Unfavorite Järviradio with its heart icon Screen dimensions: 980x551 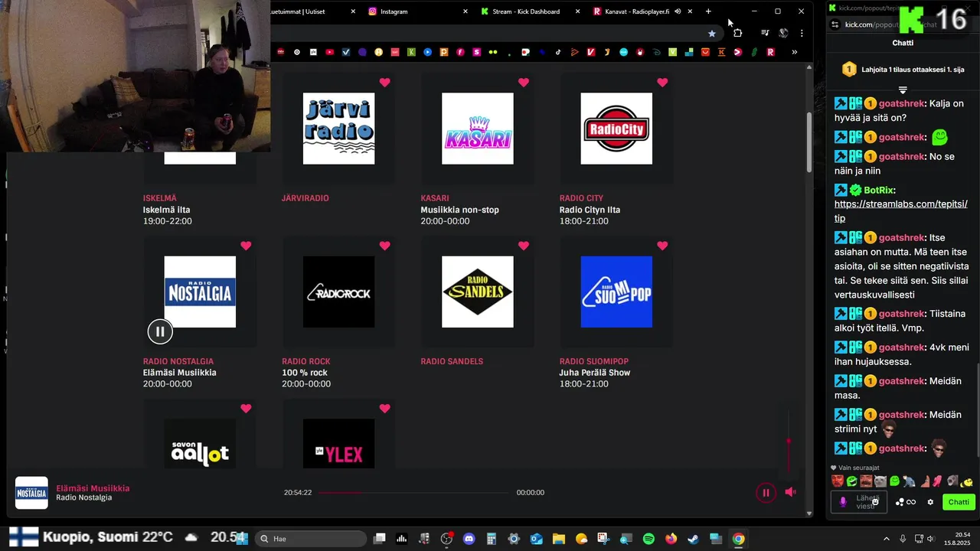click(x=385, y=83)
